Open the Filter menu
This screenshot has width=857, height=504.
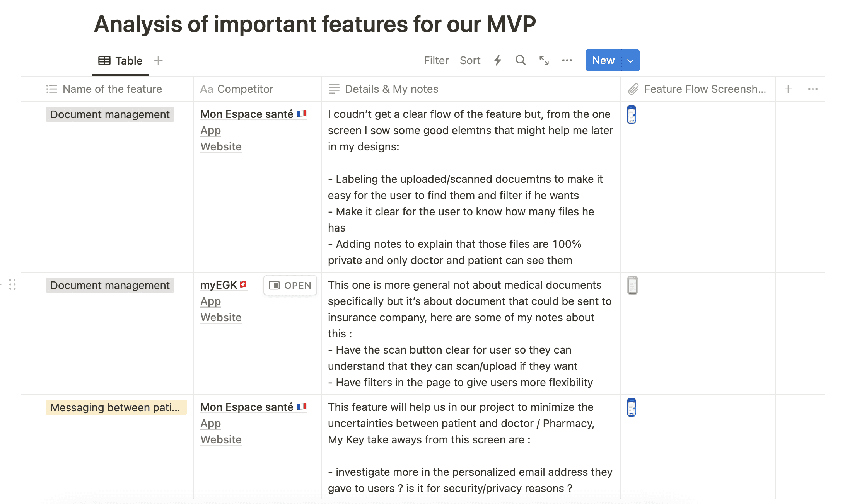436,60
